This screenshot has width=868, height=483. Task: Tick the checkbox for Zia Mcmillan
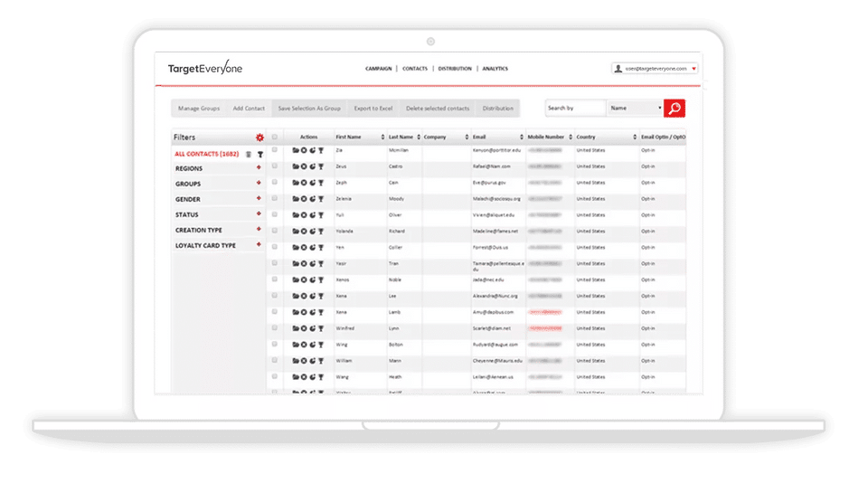275,149
